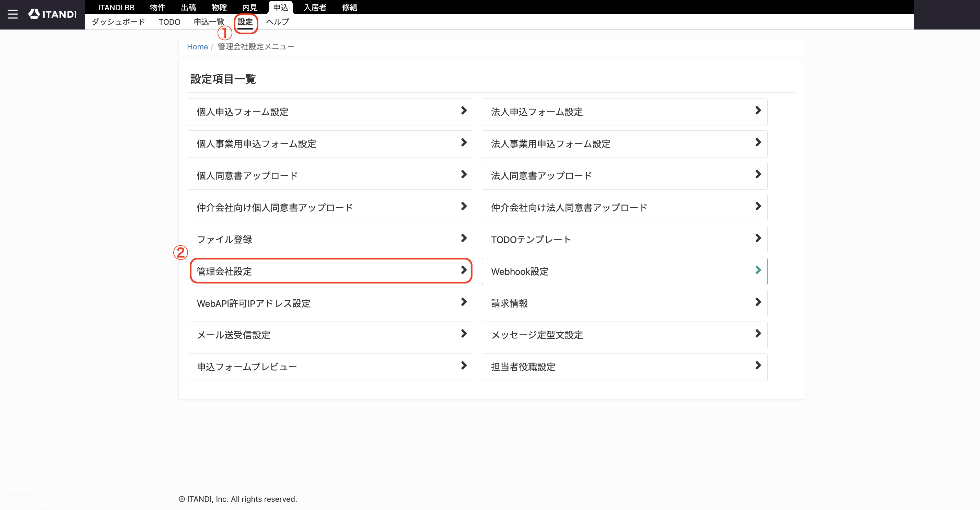This screenshot has height=510, width=980.
Task: Switch to 物確 top menu
Action: (x=219, y=7)
